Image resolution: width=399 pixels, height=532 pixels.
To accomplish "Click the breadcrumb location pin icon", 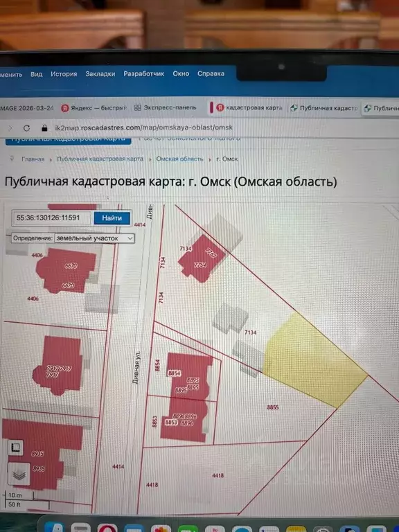I will [12, 159].
